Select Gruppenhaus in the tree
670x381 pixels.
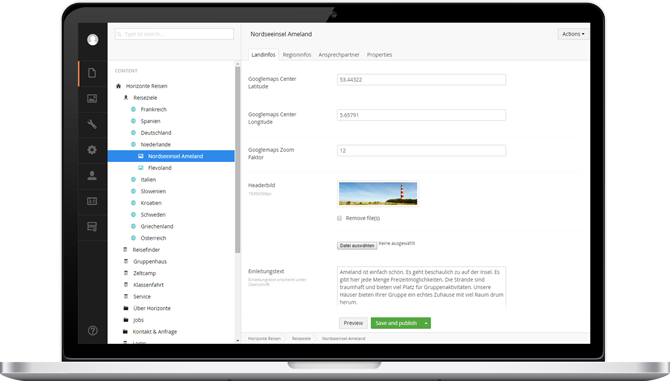(150, 261)
